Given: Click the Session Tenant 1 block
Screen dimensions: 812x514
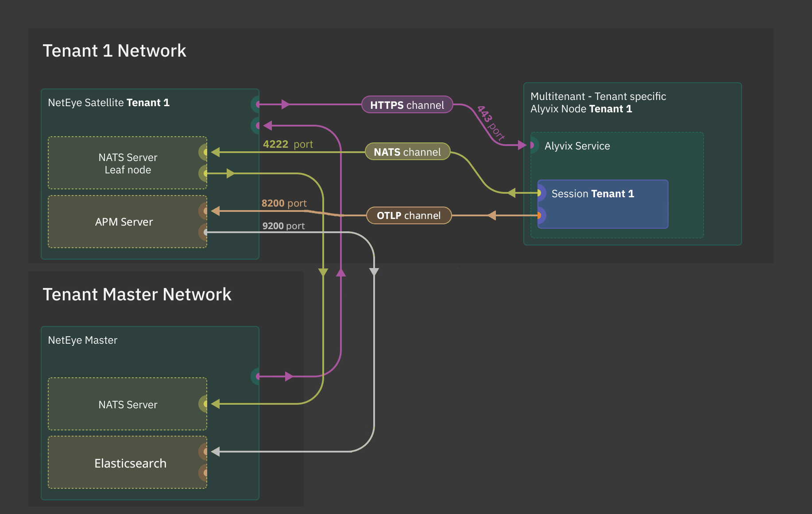Looking at the screenshot, I should coord(602,204).
